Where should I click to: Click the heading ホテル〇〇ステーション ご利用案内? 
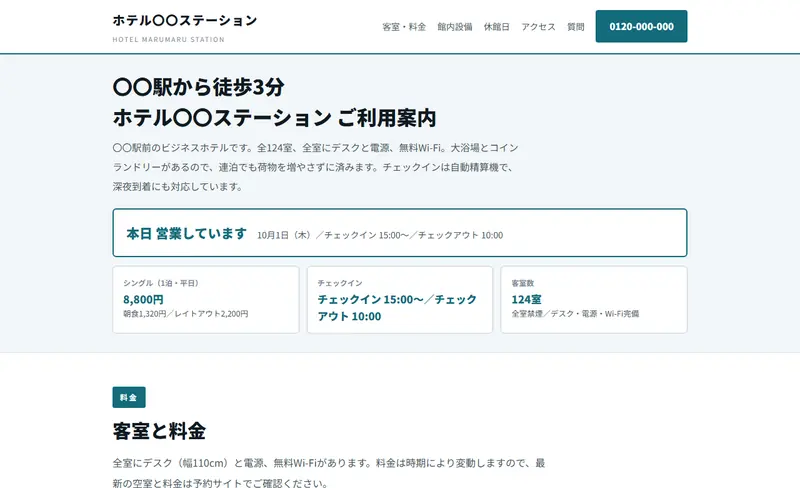[274, 118]
